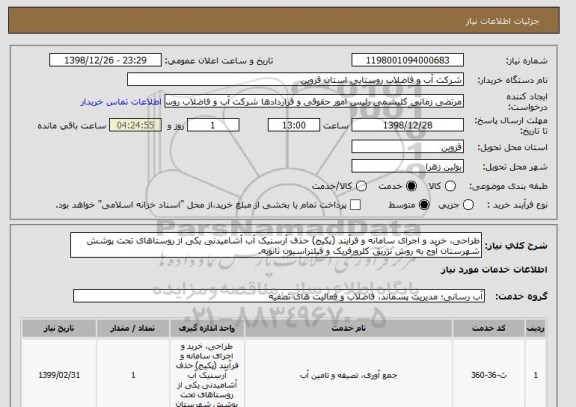The image size is (576, 407).
Task: Click the تعداد / مقدار column header
Action: pos(133,328)
